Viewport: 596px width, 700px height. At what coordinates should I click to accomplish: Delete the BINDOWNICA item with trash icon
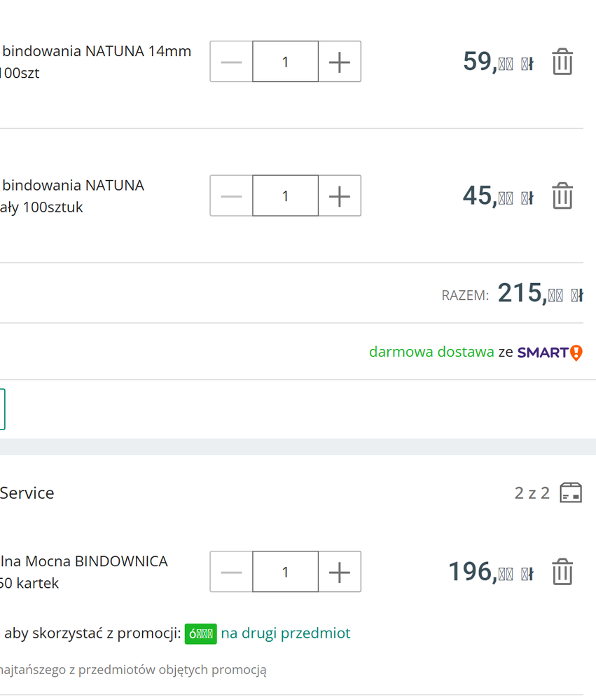coord(562,572)
